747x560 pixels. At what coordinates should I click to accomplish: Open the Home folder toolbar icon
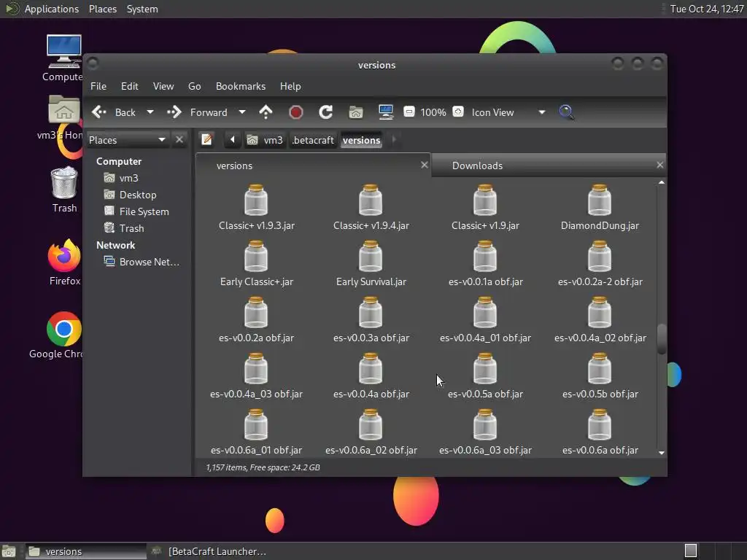[356, 112]
